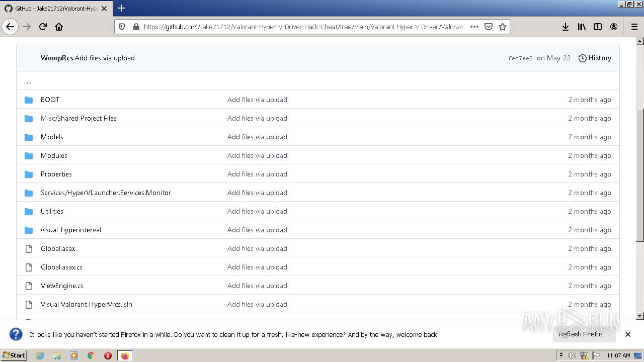This screenshot has width=644, height=362.
Task: Open Windows Explorer from taskbar
Action: tap(57, 355)
